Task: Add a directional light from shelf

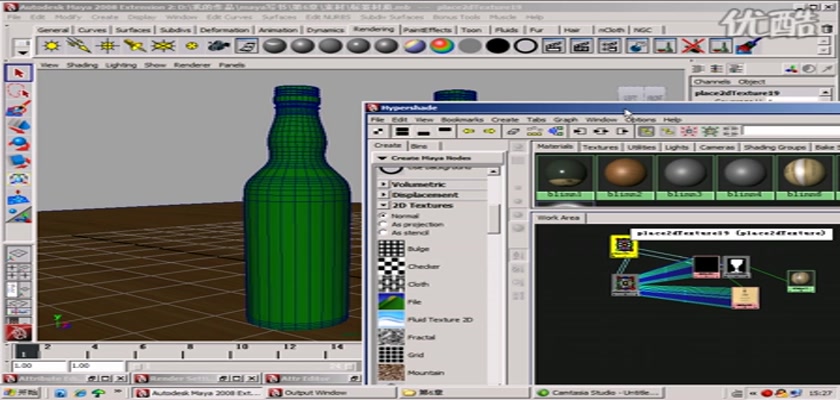Action: [x=79, y=46]
